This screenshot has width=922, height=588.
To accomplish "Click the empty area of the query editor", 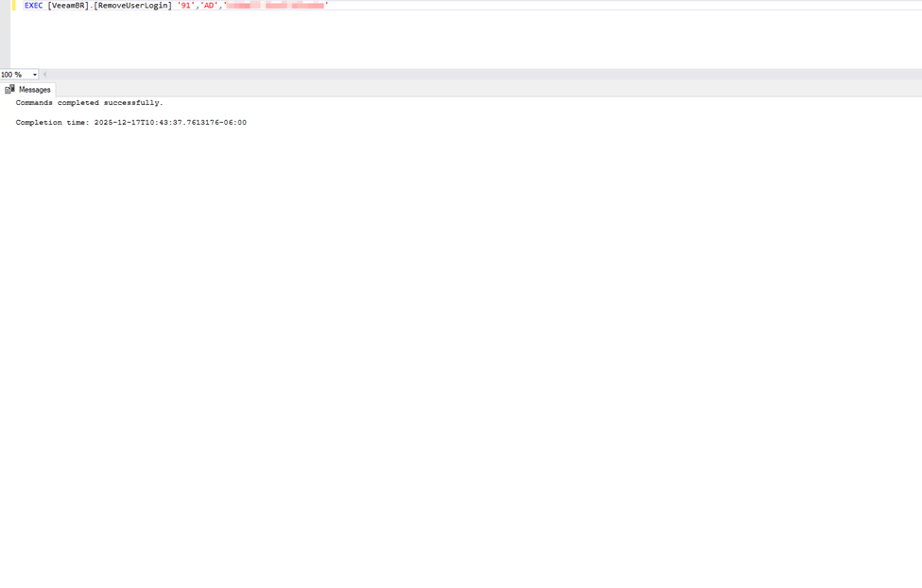I will tap(473, 38).
